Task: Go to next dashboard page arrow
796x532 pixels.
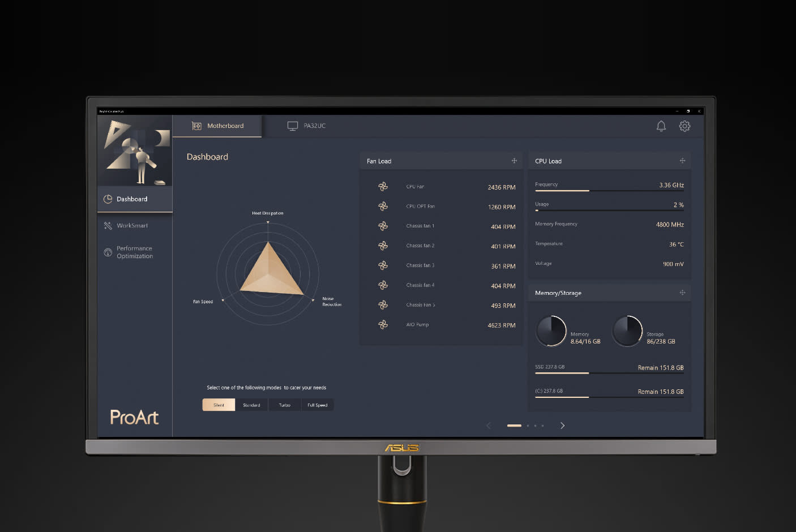Action: [562, 426]
